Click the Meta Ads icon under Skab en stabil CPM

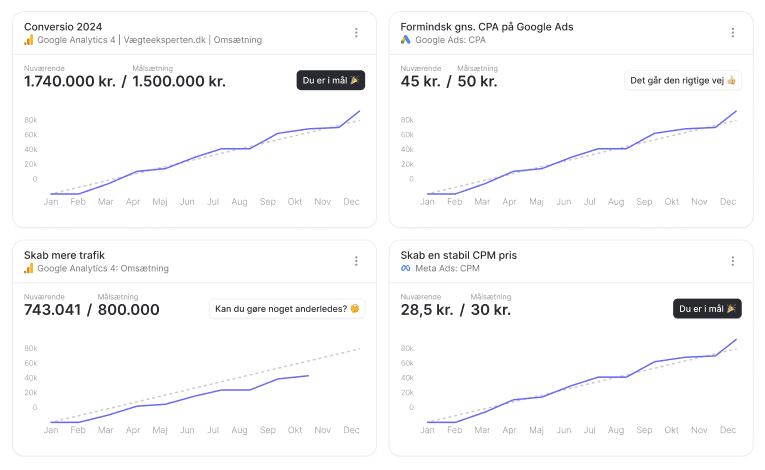[x=406, y=268]
